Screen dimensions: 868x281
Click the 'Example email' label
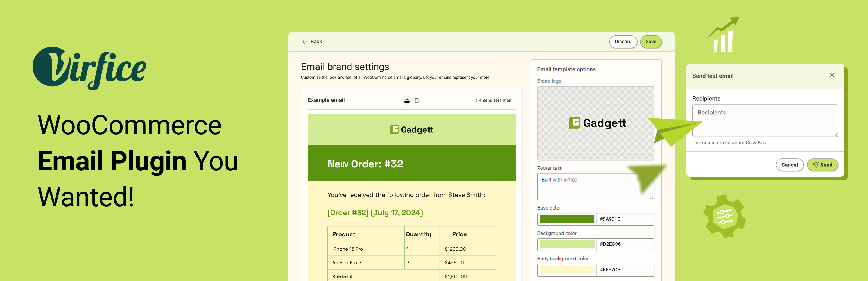[x=326, y=100]
